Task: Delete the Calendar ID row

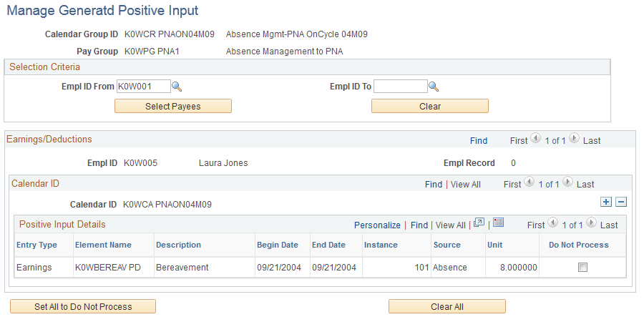Action: click(621, 202)
